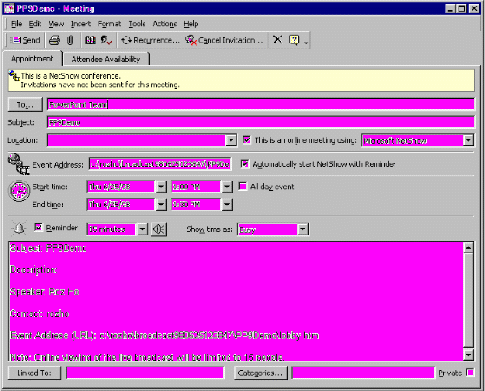This screenshot has width=485, height=391.
Task: Open the Address Book icon
Action: [x=90, y=40]
